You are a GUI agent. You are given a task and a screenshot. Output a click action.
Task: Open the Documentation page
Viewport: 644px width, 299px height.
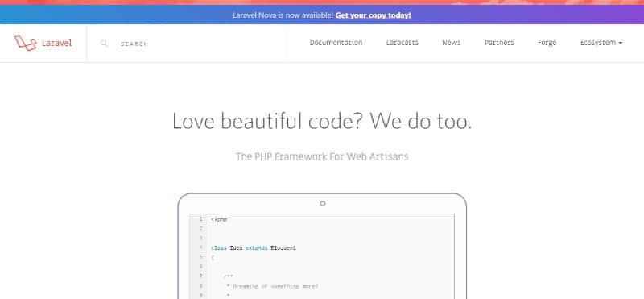coord(336,43)
